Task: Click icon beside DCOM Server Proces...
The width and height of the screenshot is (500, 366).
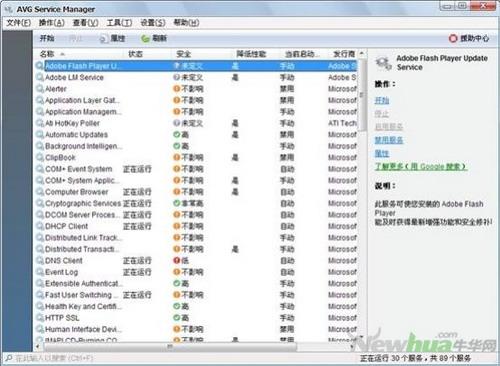Action: coord(40,215)
